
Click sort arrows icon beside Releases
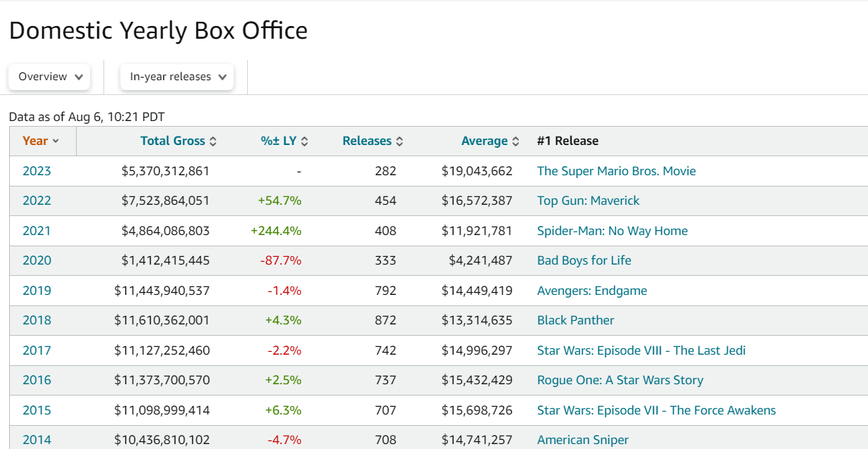click(400, 141)
